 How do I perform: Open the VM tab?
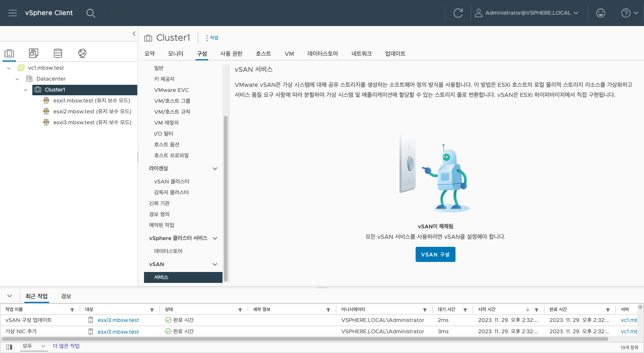pyautogui.click(x=289, y=54)
